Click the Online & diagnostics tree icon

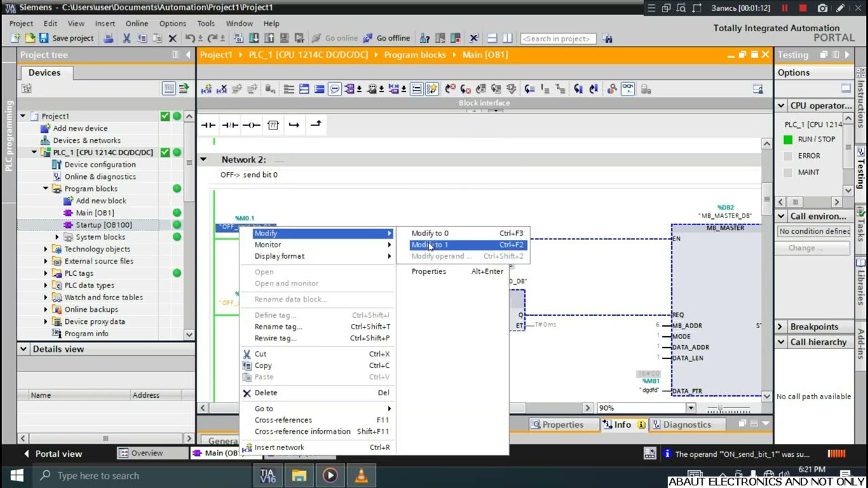coord(57,177)
